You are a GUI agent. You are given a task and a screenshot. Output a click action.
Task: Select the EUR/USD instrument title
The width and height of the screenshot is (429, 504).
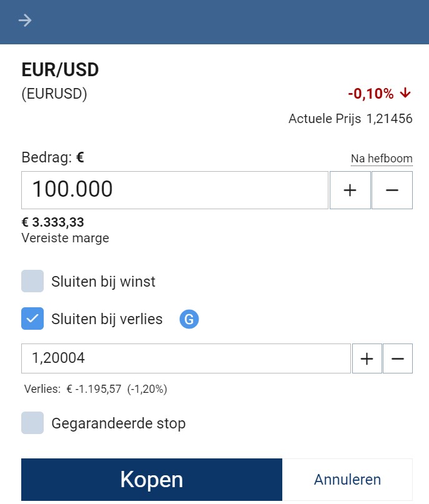point(60,69)
